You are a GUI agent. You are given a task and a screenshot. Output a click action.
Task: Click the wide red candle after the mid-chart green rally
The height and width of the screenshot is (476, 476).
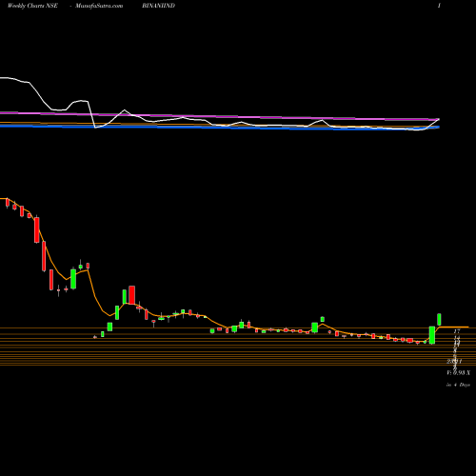[x=131, y=295]
